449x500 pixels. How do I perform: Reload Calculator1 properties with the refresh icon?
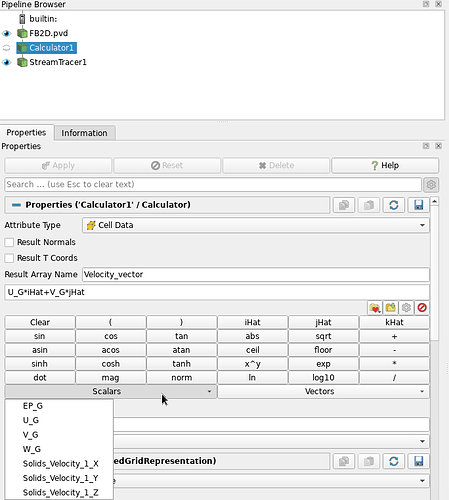pyautogui.click(x=394, y=205)
